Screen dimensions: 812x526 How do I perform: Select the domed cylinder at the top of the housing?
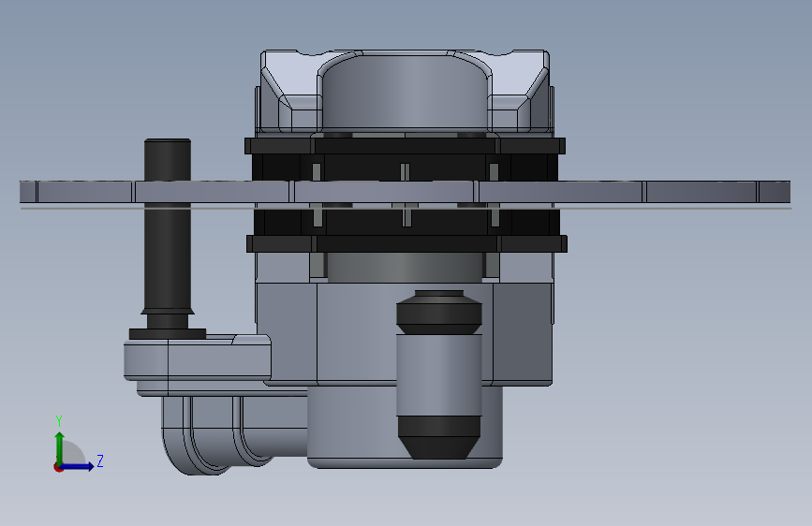tap(405, 94)
